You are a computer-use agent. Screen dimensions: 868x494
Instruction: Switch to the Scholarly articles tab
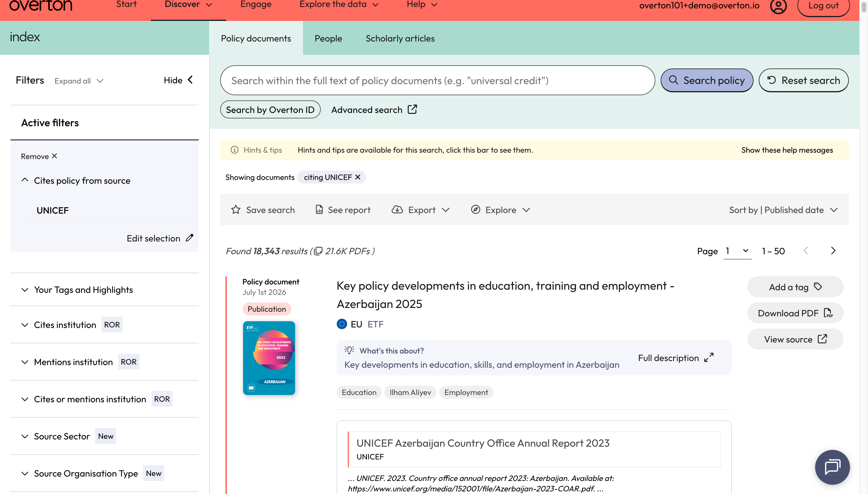400,38
